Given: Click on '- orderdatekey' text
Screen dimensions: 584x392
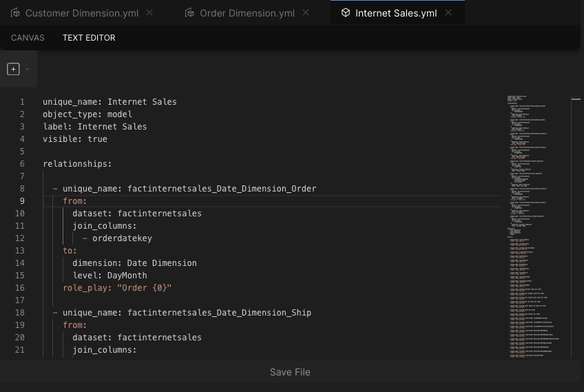Looking at the screenshot, I should (117, 238).
